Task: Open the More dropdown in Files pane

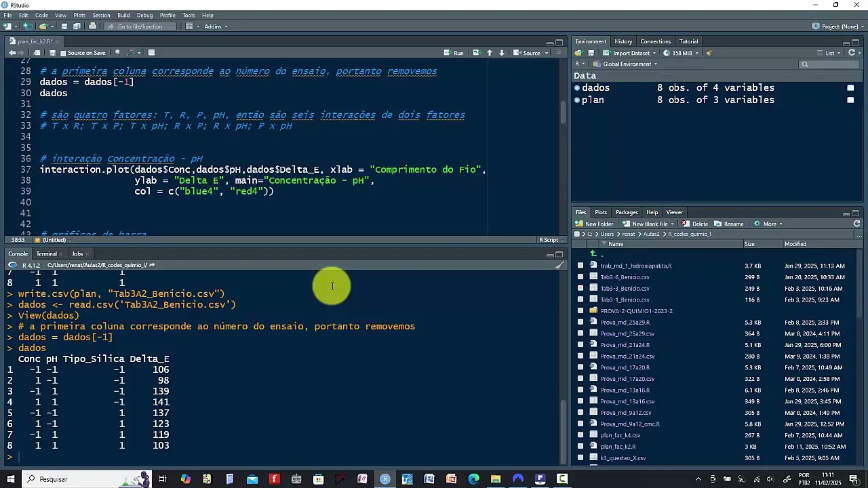Action: click(x=768, y=224)
